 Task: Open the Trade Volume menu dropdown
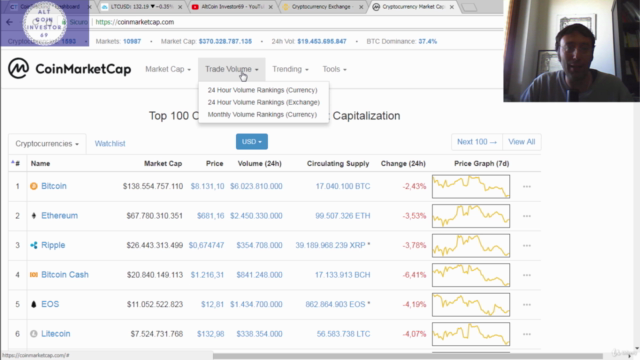(231, 69)
